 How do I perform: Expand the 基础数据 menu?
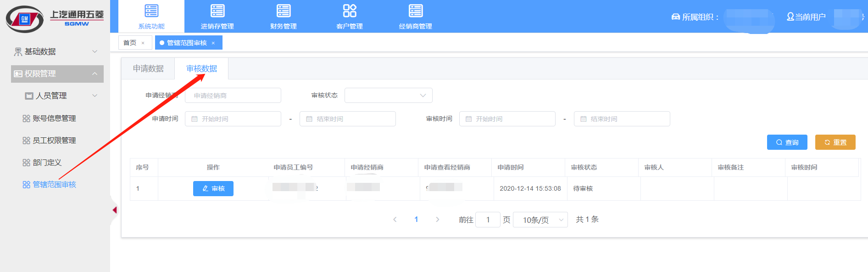57,51
